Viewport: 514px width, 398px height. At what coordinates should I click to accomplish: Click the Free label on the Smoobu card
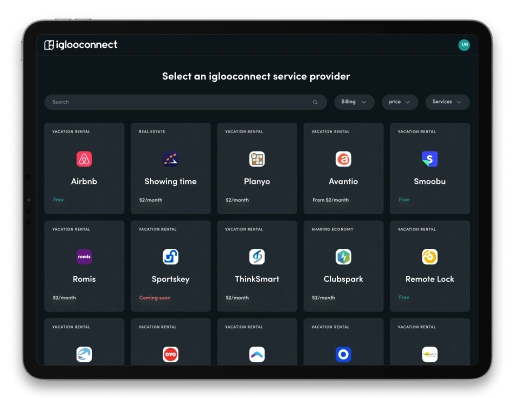point(404,200)
